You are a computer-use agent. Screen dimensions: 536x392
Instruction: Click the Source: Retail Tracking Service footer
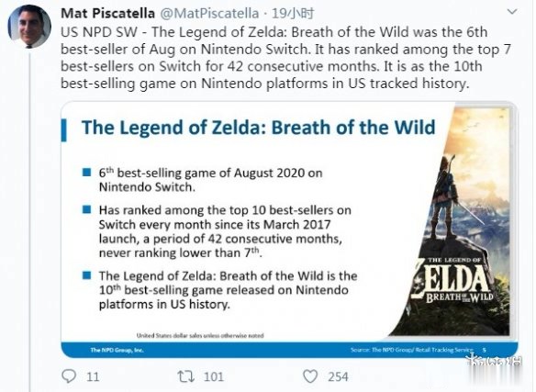pyautogui.click(x=412, y=350)
